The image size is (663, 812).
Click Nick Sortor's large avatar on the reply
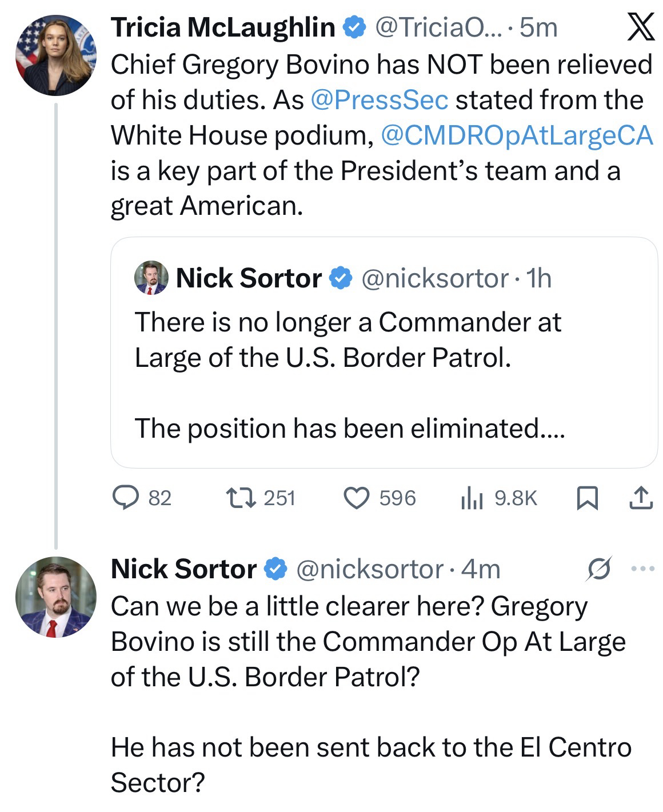click(55, 597)
